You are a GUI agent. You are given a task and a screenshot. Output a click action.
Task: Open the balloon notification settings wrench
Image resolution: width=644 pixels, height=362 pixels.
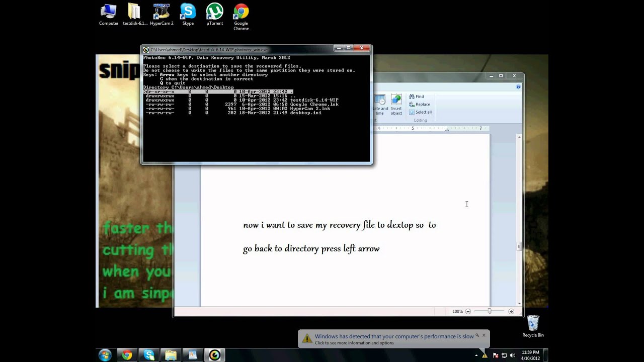tap(477, 335)
